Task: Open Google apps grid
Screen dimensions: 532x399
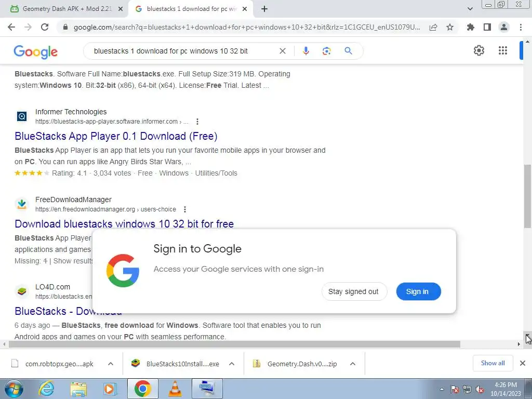Action: tap(503, 50)
